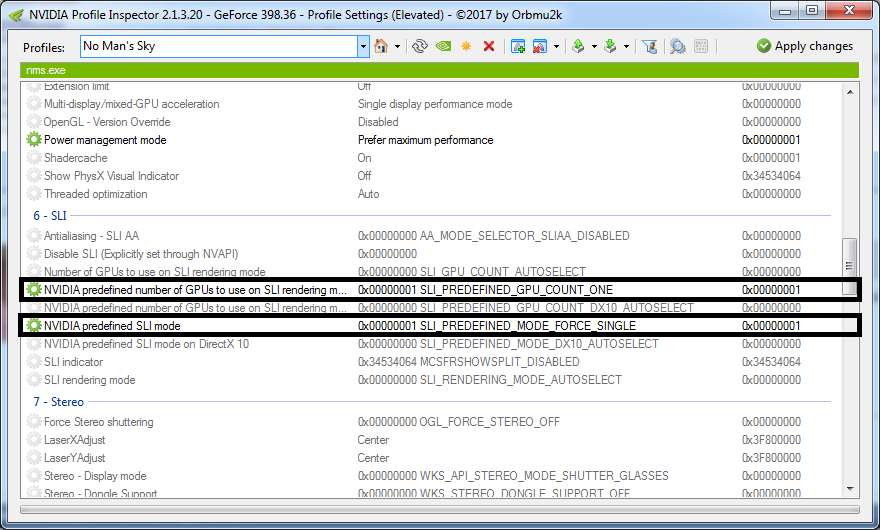
Task: Click the grayed-out grid bit editor icon
Action: tap(701, 46)
